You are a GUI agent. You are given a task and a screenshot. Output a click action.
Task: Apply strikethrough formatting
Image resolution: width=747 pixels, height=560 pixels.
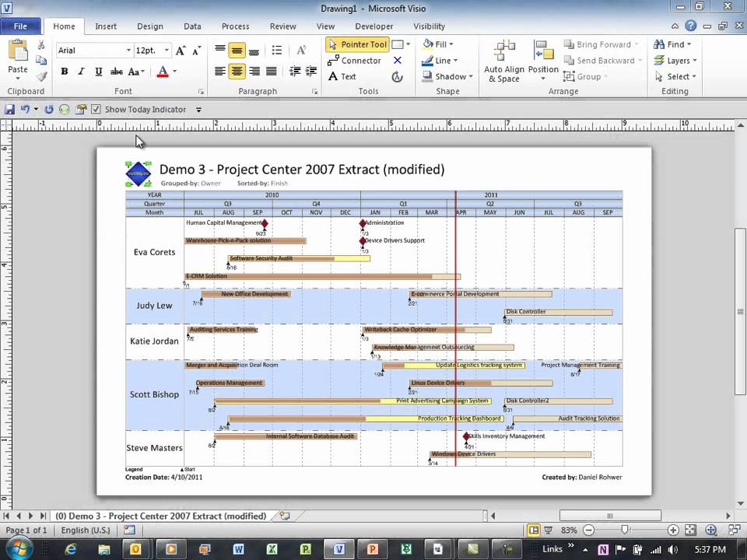pyautogui.click(x=116, y=72)
